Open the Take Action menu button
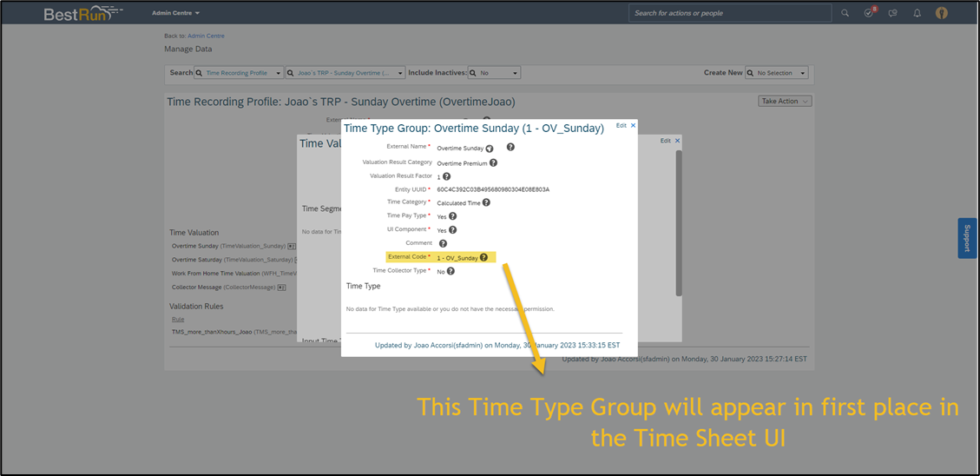The image size is (980, 476). point(785,102)
